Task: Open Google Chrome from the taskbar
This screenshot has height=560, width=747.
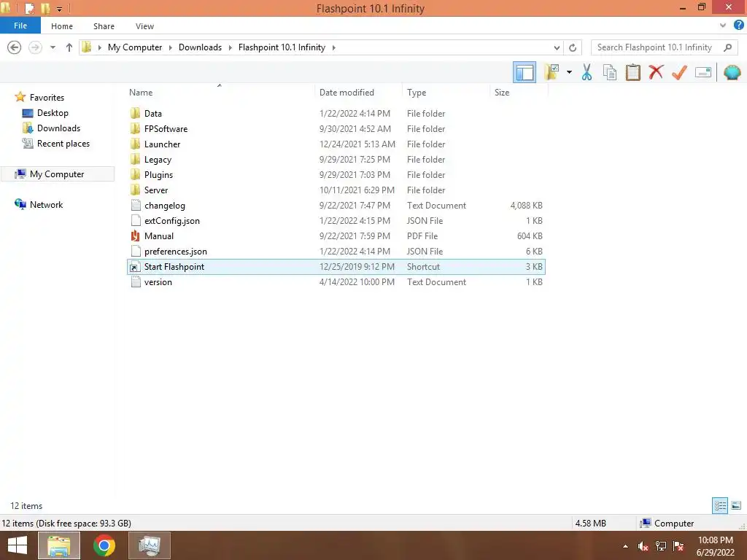Action: [104, 545]
